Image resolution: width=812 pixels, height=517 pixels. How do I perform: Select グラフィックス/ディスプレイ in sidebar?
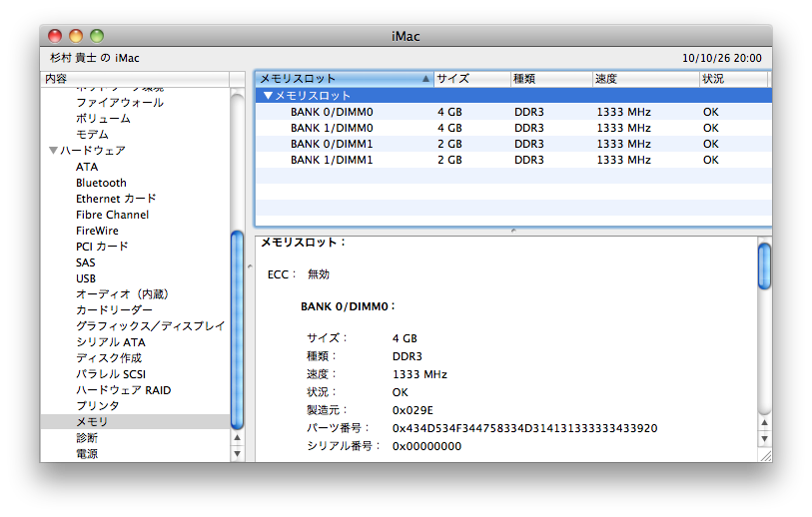click(x=150, y=326)
